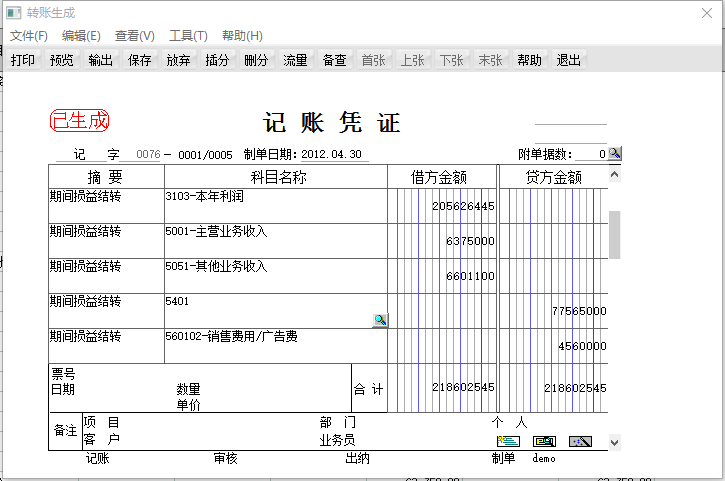Click the 科目名称 column header
The height and width of the screenshot is (481, 725).
coord(276,177)
